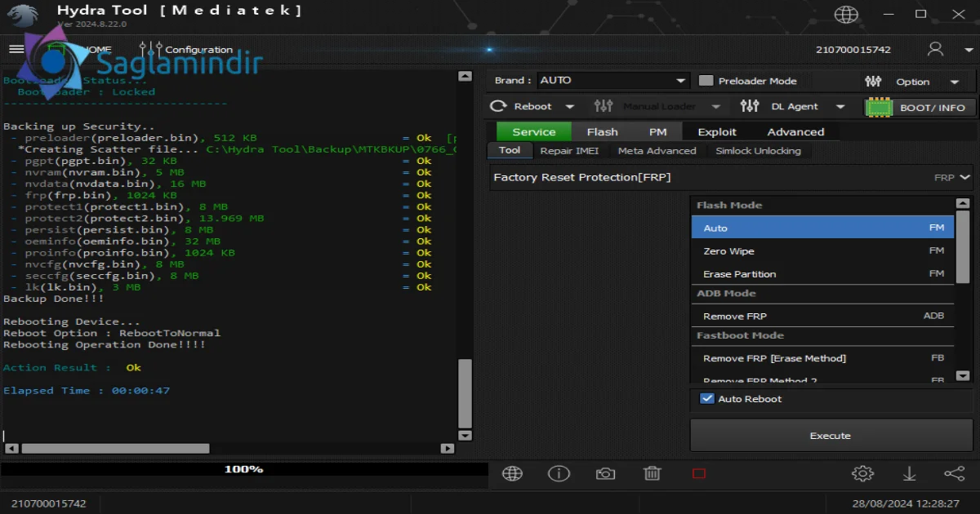Open the Reboot dropdown arrow
This screenshot has height=514, width=980.
pos(570,107)
